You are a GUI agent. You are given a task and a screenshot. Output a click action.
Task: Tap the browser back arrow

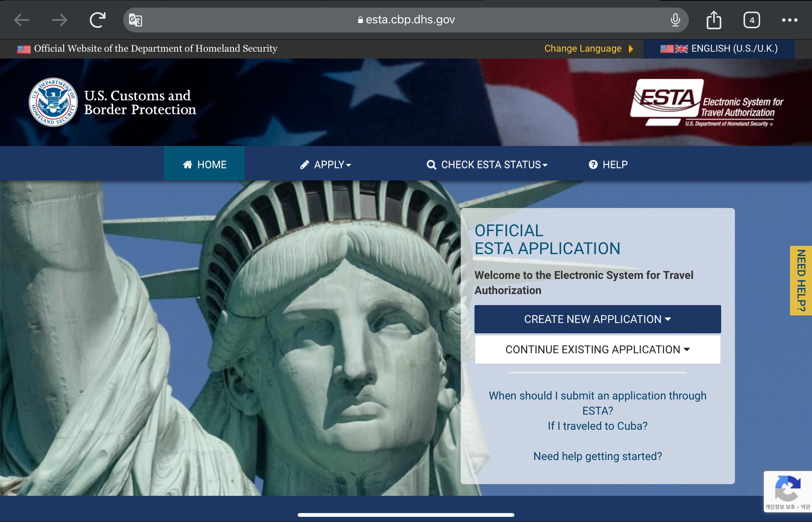(x=22, y=20)
